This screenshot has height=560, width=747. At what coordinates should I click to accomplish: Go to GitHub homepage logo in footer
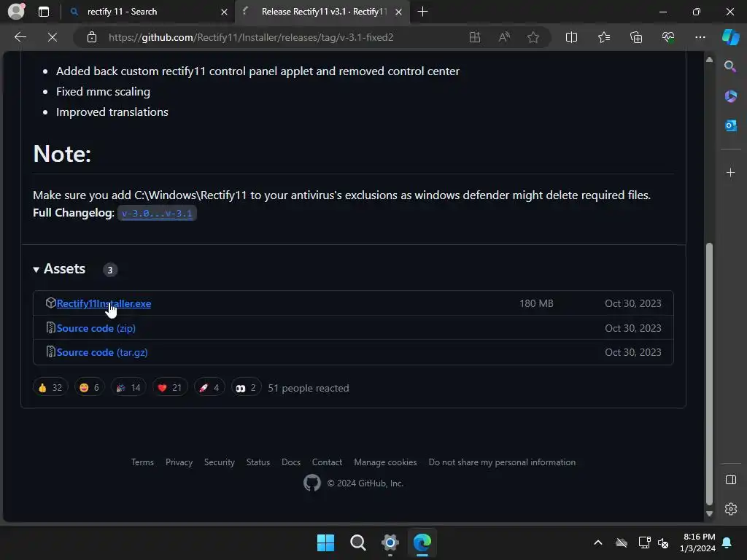312,483
